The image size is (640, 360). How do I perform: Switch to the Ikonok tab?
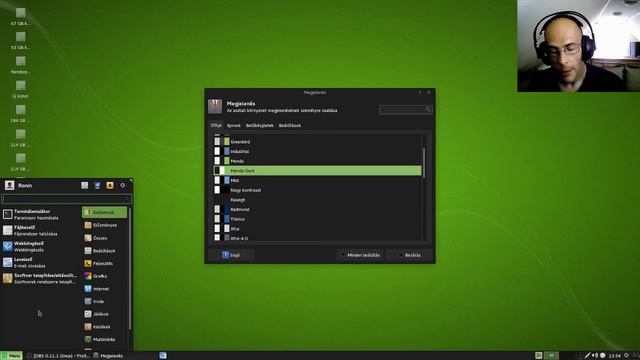233,125
